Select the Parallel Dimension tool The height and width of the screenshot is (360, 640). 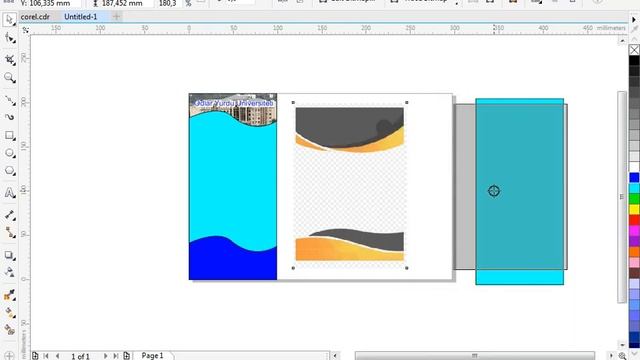[9, 215]
